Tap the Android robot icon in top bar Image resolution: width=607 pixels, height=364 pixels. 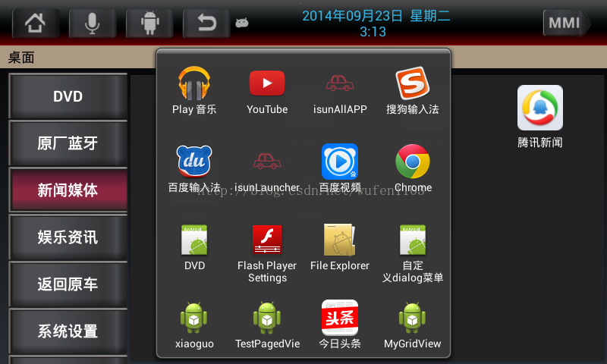tap(149, 24)
